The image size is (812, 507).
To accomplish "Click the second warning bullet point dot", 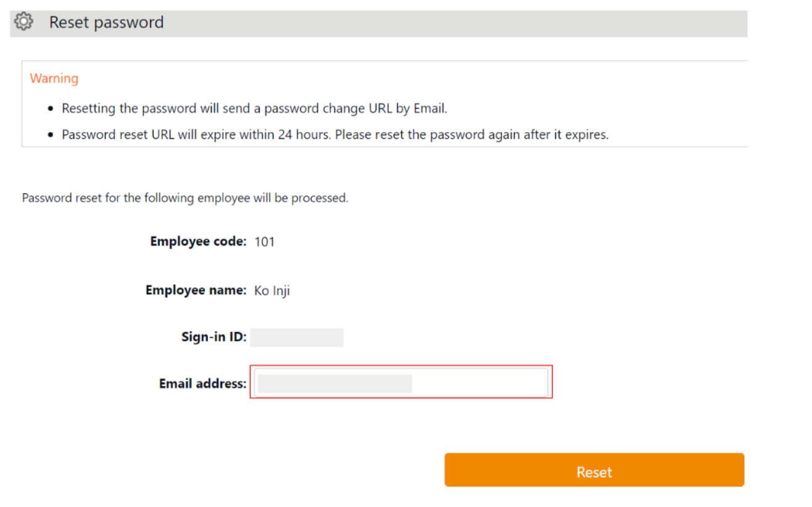I will click(x=51, y=135).
